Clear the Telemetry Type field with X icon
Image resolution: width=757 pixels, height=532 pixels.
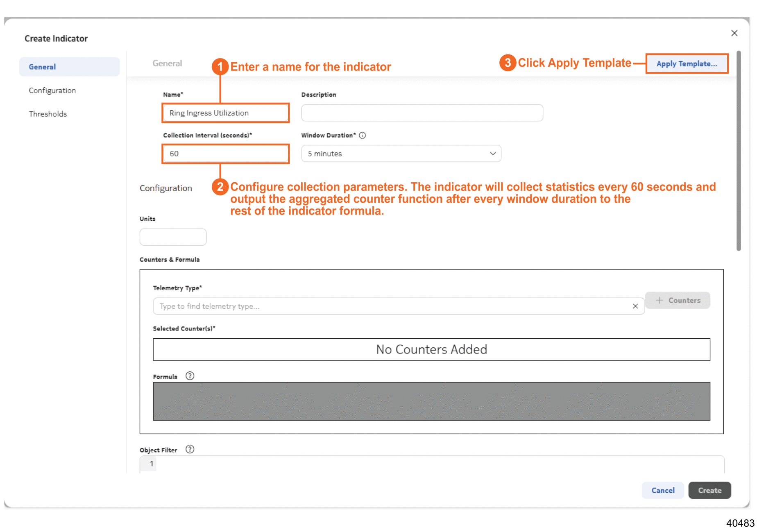635,306
